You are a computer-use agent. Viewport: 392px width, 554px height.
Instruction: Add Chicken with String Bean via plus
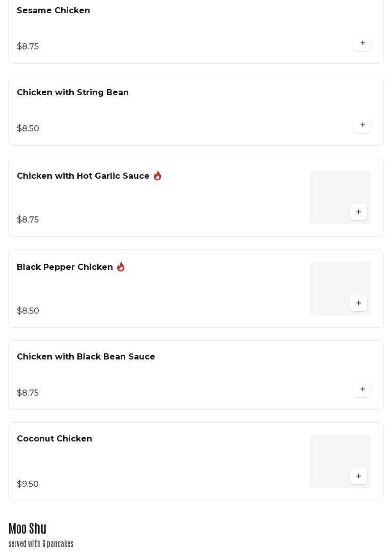(x=362, y=125)
